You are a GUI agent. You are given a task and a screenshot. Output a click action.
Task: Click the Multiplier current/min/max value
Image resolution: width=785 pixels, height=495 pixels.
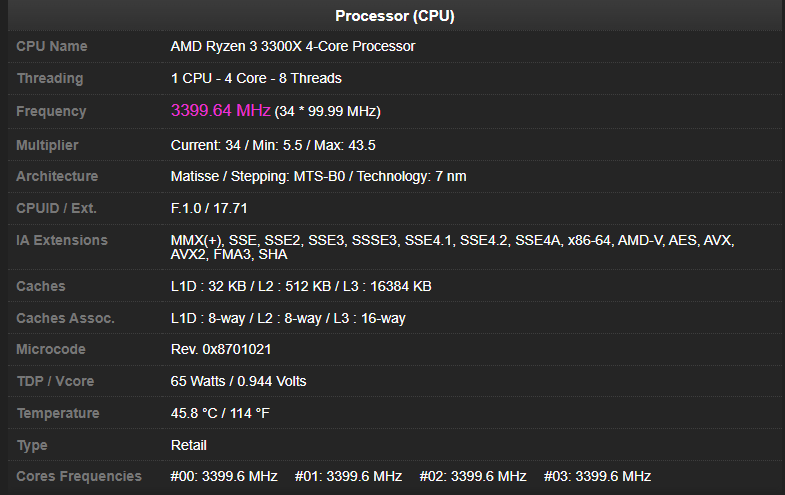click(x=273, y=145)
